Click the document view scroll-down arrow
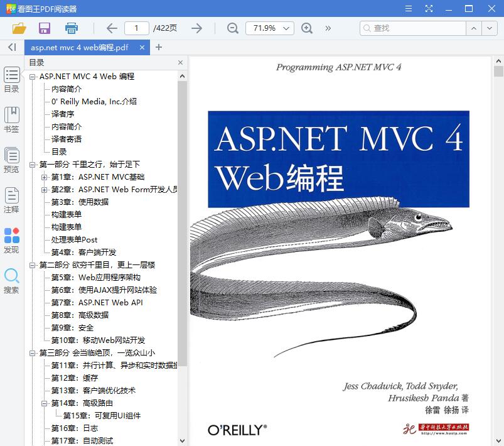504x446 pixels. 498,441
